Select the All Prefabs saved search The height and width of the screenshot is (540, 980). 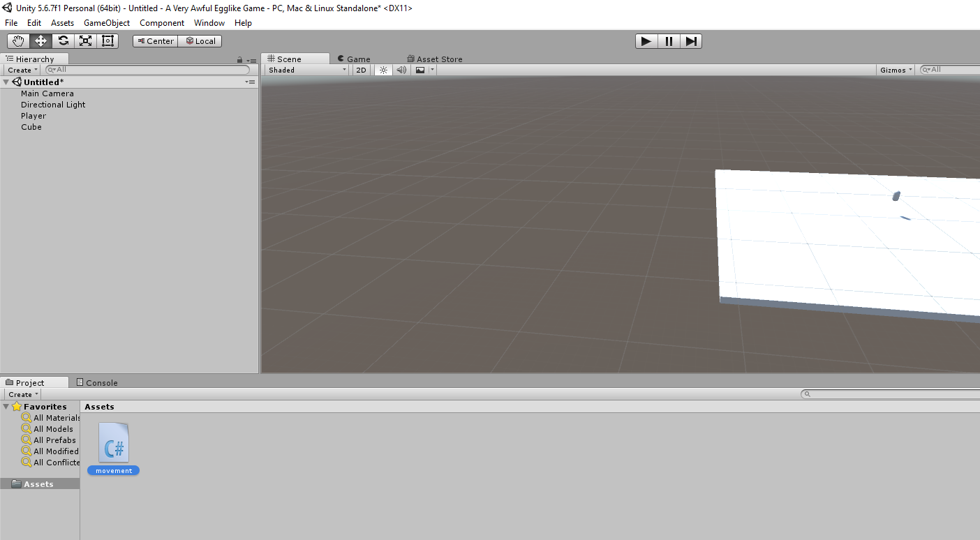[49, 440]
